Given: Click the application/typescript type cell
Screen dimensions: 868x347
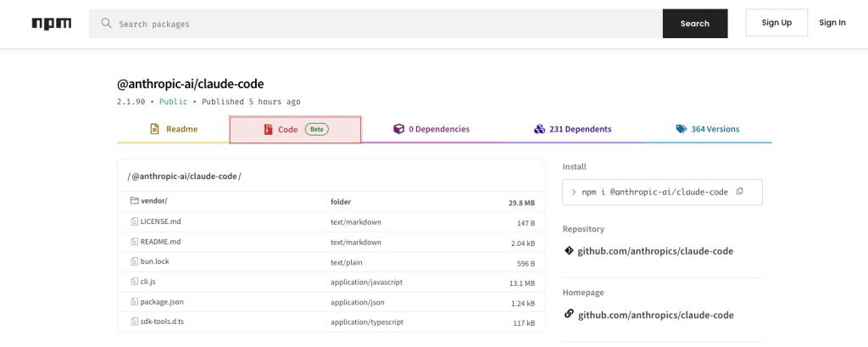Looking at the screenshot, I should point(367,322).
